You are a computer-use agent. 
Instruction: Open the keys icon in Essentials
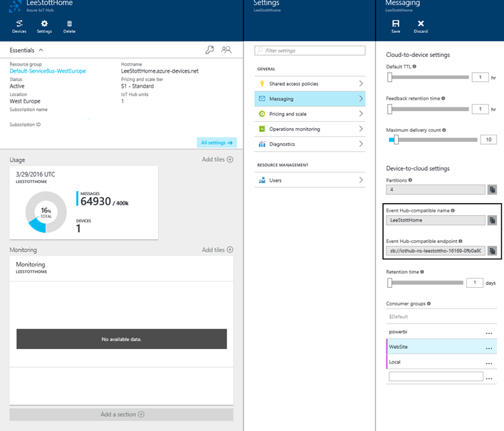pyautogui.click(x=209, y=50)
